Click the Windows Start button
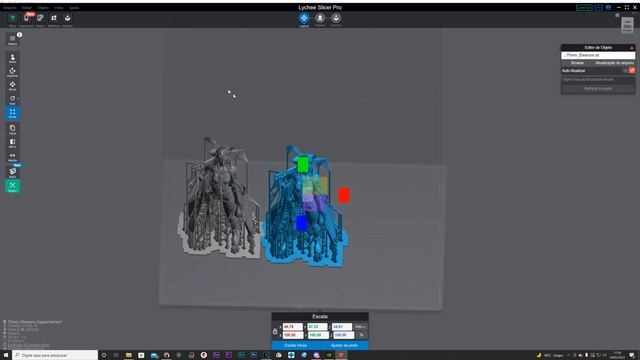Image resolution: width=640 pixels, height=360 pixels. [6, 355]
